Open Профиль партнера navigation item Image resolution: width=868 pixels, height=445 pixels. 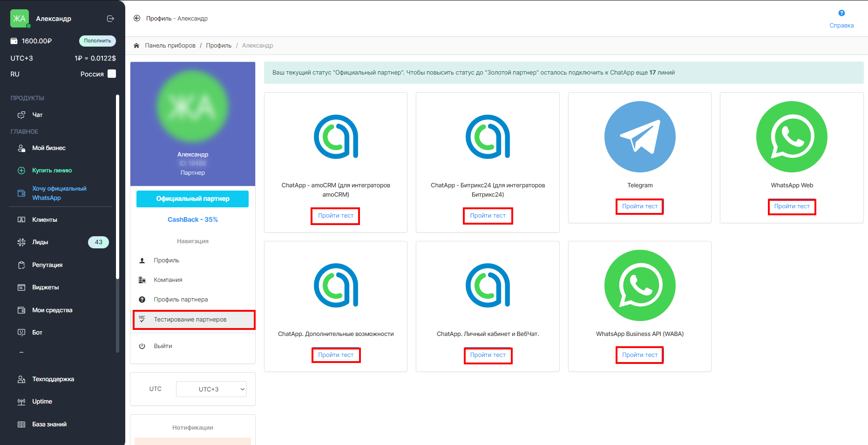click(x=181, y=300)
